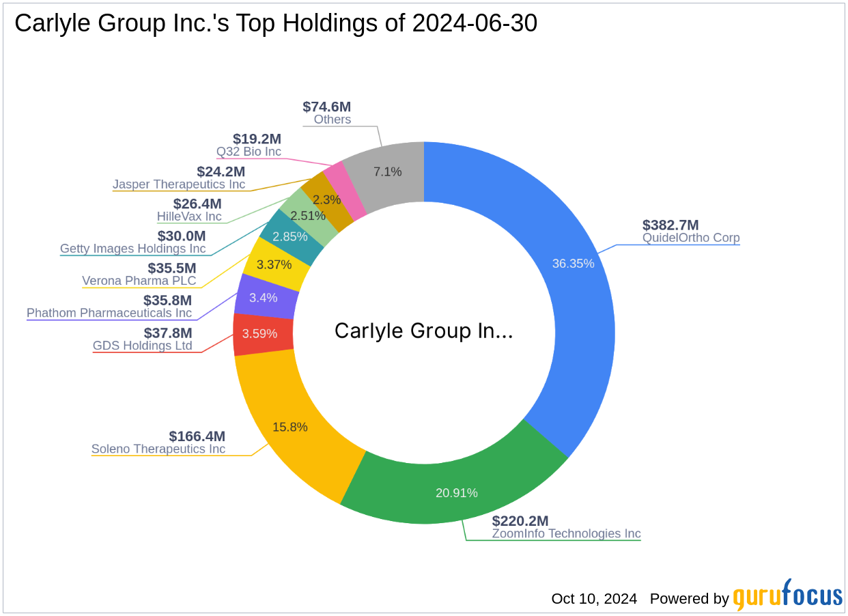Select the red GDS Holdings segment
The width and height of the screenshot is (848, 616).
(x=263, y=334)
